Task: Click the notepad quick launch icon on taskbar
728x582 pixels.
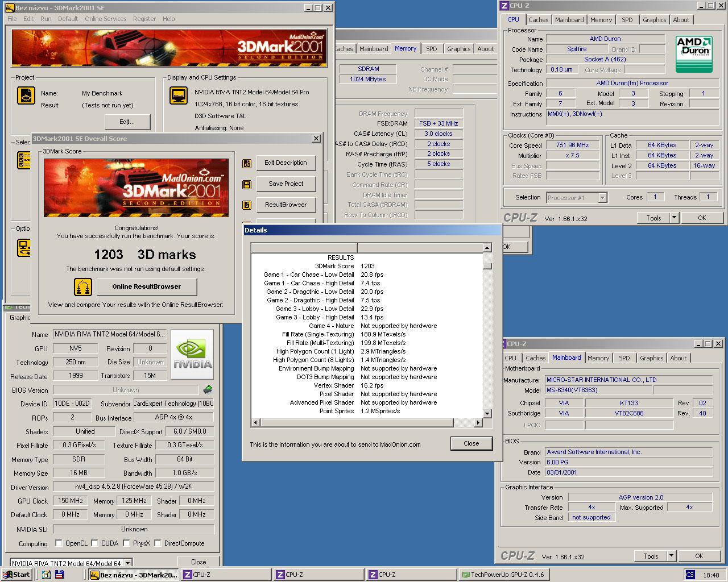Action: click(47, 575)
